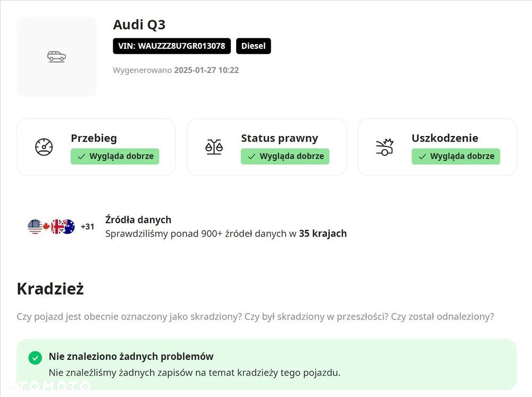This screenshot has width=532, height=397.
Task: Click the car crash icon for Uszkodzenie
Action: click(384, 147)
